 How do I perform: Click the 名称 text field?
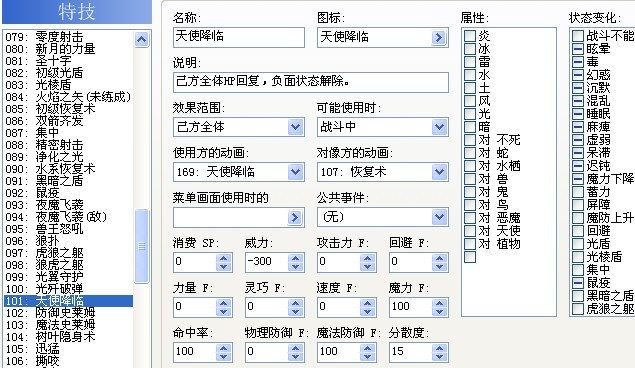pyautogui.click(x=239, y=37)
